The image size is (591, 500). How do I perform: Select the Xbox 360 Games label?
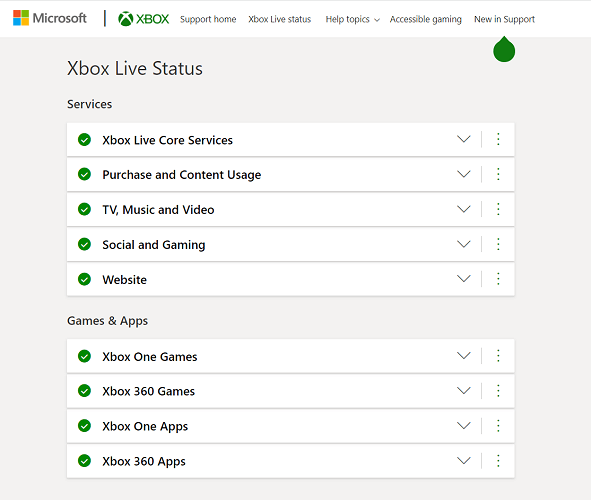149,391
